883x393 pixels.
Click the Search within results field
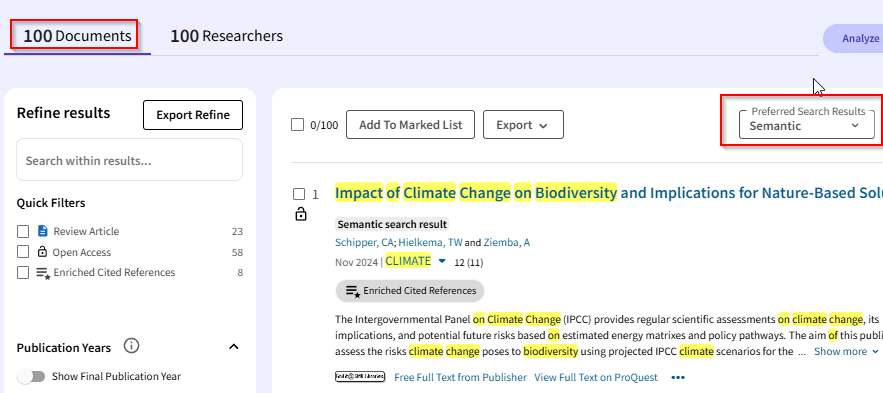point(130,160)
